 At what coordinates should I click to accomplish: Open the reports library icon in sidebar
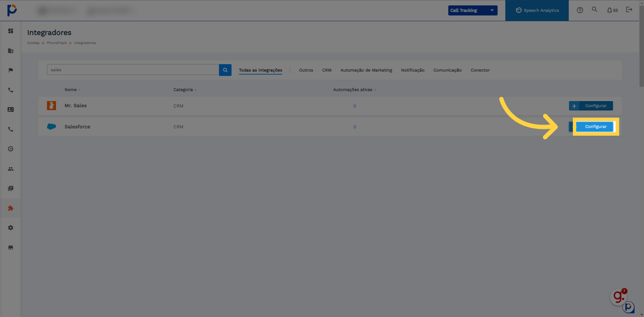pos(11,188)
